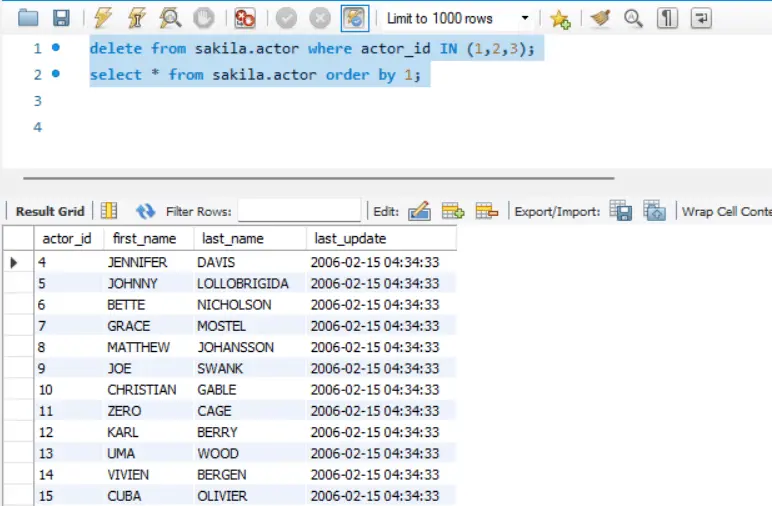
Task: Beautify the query with broom icon
Action: (x=600, y=18)
